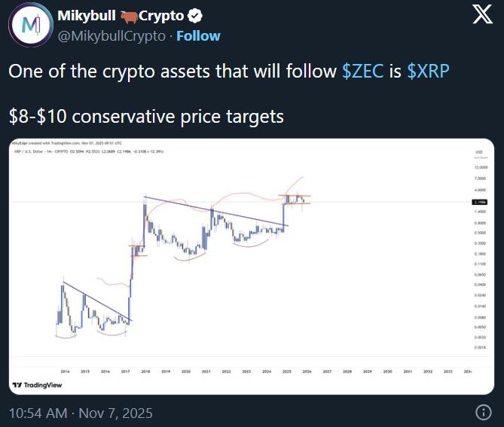Screen dimensions: 504x427
Task: Click the blue verified badge
Action: [194, 16]
